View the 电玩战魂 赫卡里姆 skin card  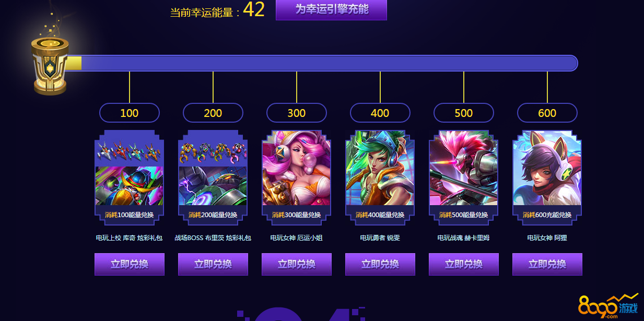464,177
